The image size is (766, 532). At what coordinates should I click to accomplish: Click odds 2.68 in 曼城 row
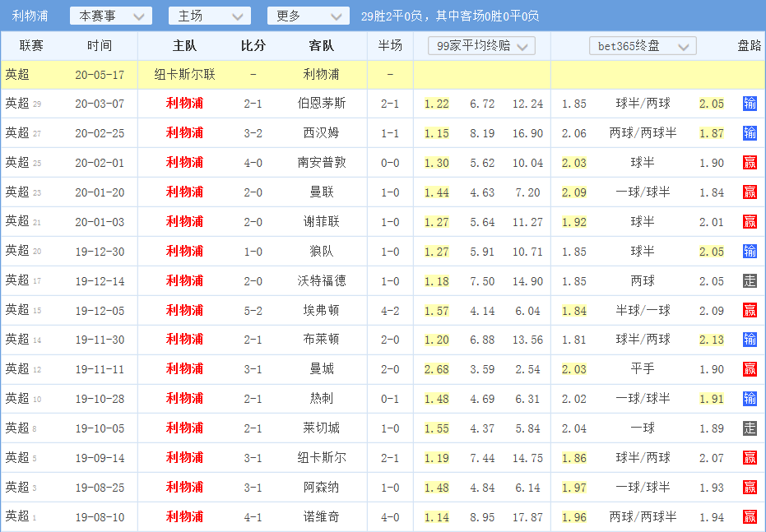pyautogui.click(x=437, y=369)
